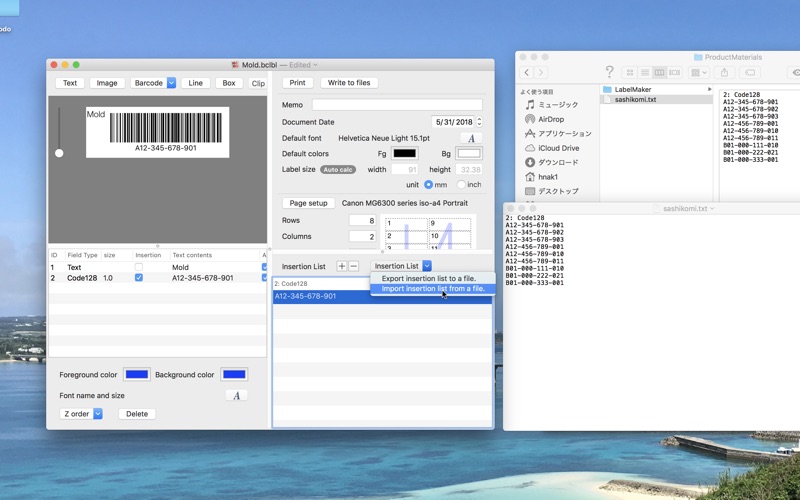800x500 pixels.
Task: Select the sashikomi.txt file in Finder
Action: (657, 99)
